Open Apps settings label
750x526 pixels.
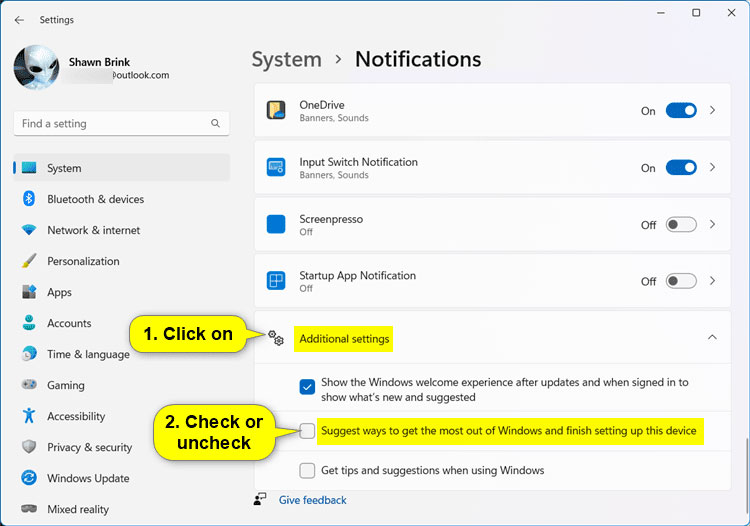tap(59, 292)
